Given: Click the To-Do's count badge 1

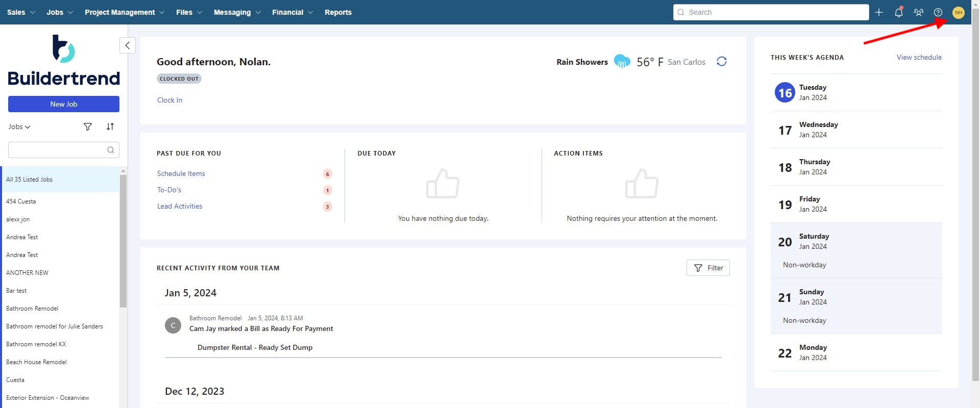Looking at the screenshot, I should point(328,190).
